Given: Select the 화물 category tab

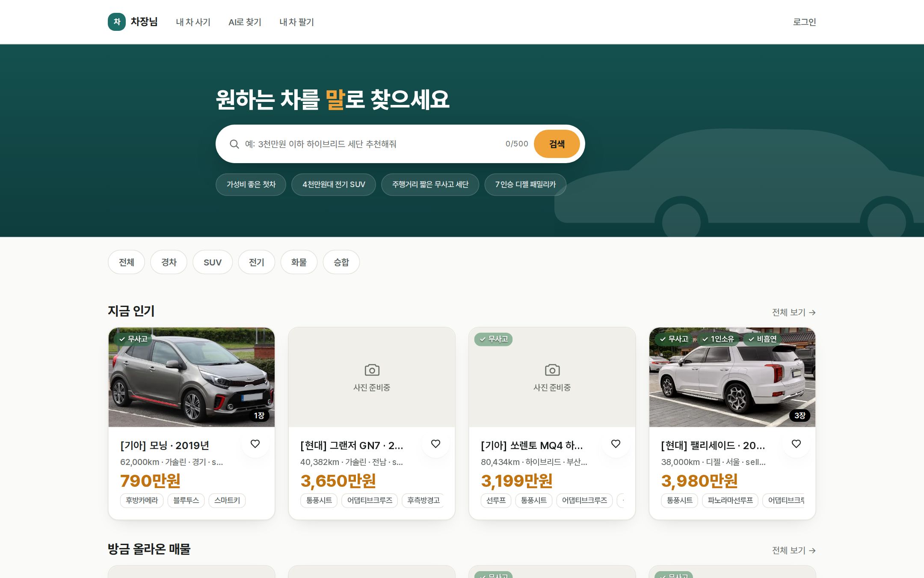Looking at the screenshot, I should click(299, 262).
